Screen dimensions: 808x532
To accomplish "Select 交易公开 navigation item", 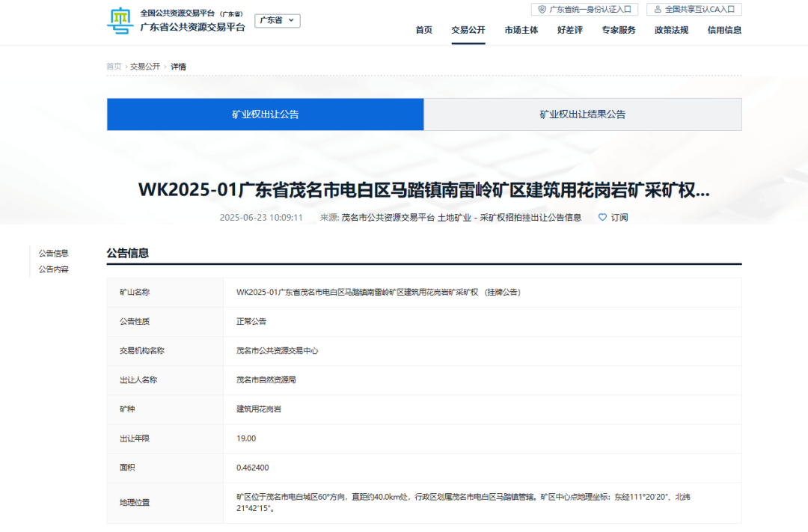I will [x=468, y=30].
